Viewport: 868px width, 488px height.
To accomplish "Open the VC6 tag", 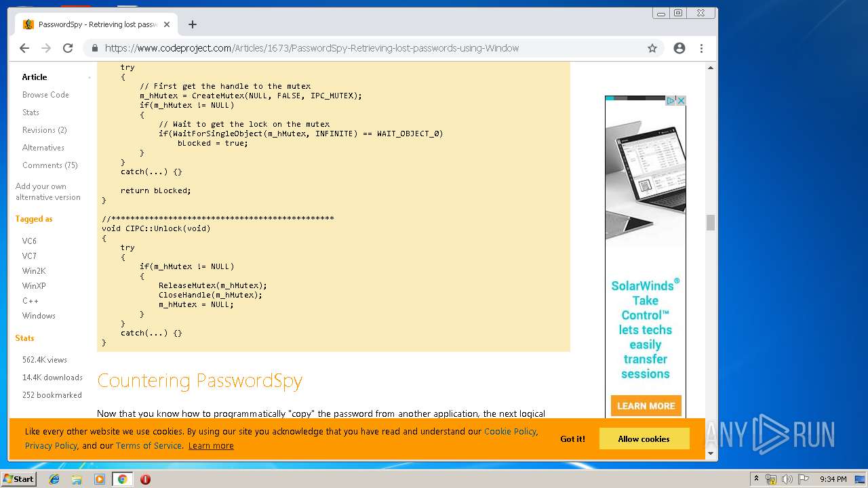I will coord(29,241).
